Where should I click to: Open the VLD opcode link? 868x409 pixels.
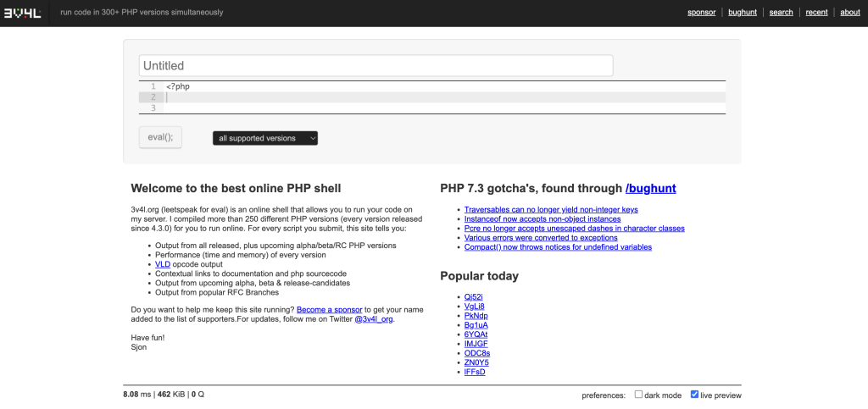(x=163, y=264)
